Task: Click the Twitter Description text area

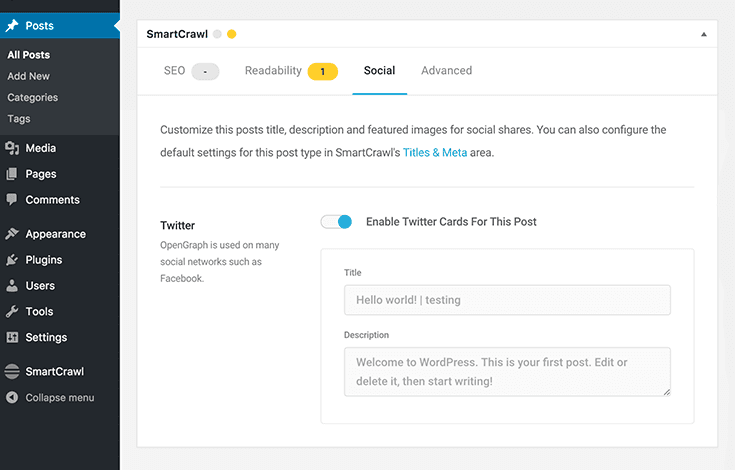Action: 507,372
